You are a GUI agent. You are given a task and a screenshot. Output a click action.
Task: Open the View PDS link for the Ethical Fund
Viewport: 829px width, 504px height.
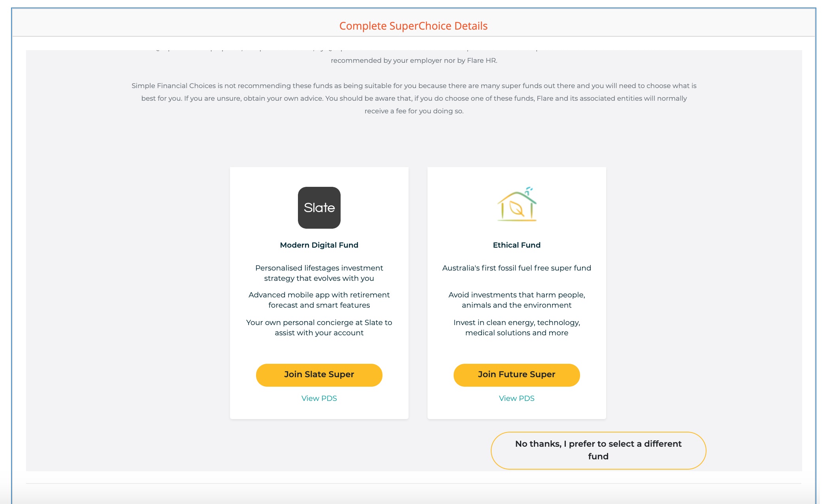click(x=516, y=398)
